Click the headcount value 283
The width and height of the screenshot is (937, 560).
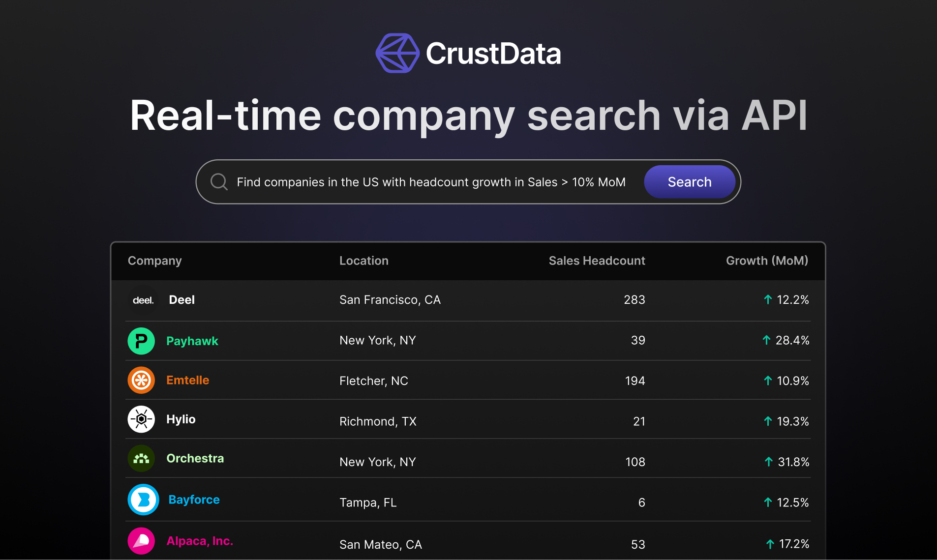point(635,300)
